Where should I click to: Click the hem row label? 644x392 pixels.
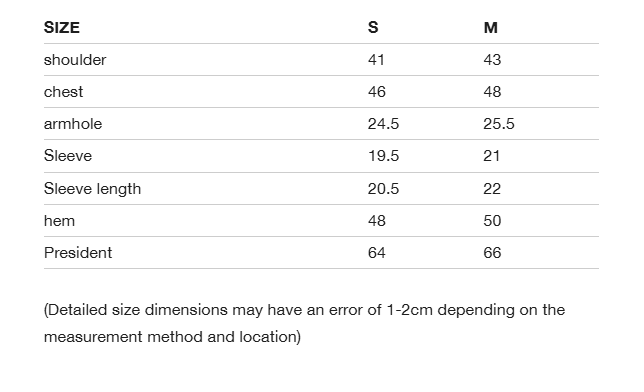tap(59, 221)
